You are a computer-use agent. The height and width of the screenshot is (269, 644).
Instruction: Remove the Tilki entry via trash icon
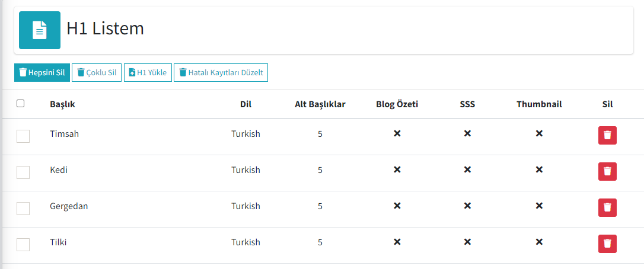click(607, 244)
